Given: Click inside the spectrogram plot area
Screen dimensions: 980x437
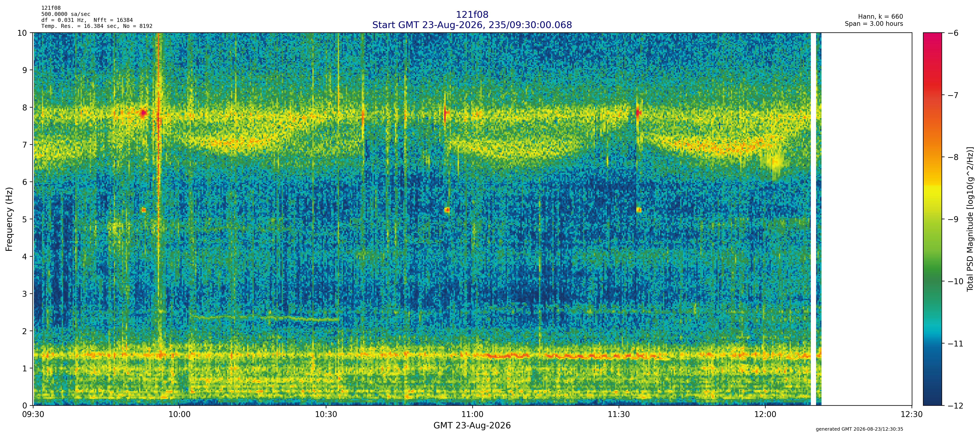Looking at the screenshot, I should (473, 219).
